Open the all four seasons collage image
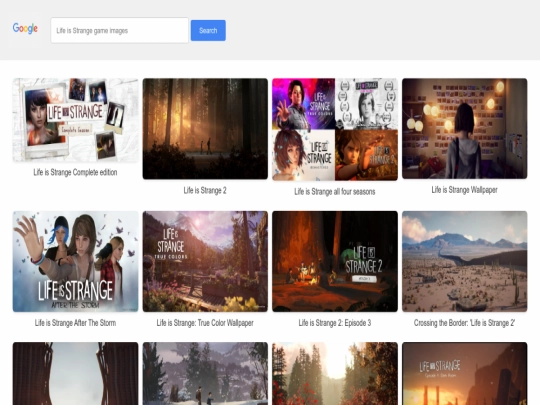Viewport: 540px width, 405px height. [335, 129]
